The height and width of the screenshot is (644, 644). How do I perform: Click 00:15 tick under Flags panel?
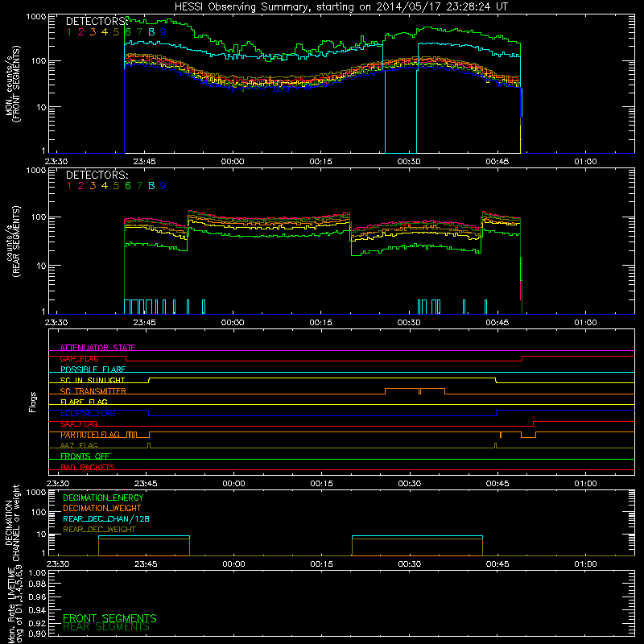(x=321, y=484)
